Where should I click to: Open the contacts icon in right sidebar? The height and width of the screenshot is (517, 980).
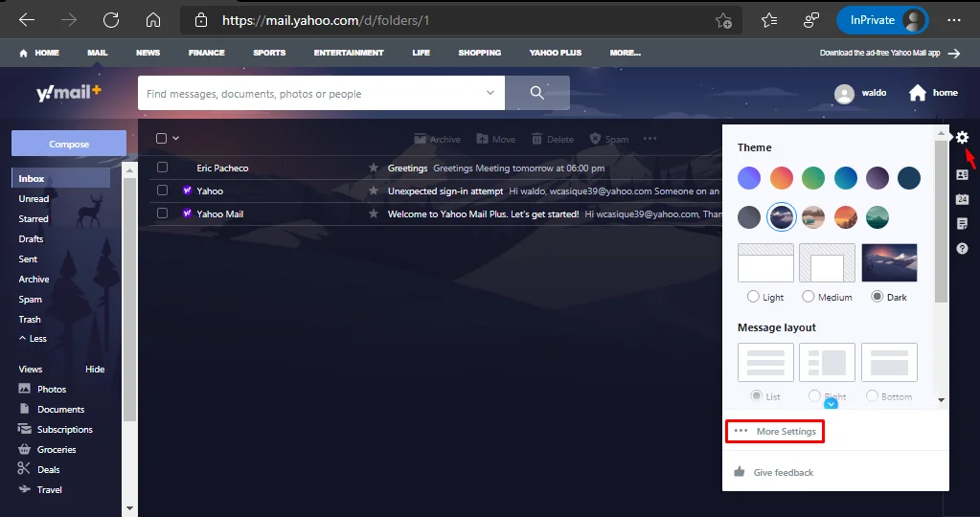[962, 175]
